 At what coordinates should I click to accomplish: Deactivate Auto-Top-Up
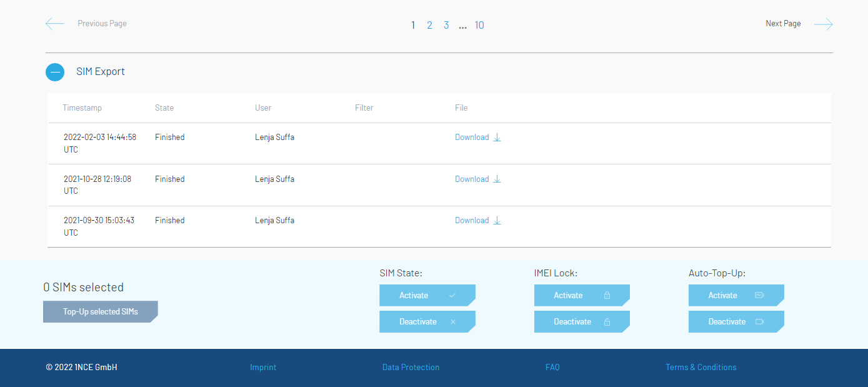[736, 322]
